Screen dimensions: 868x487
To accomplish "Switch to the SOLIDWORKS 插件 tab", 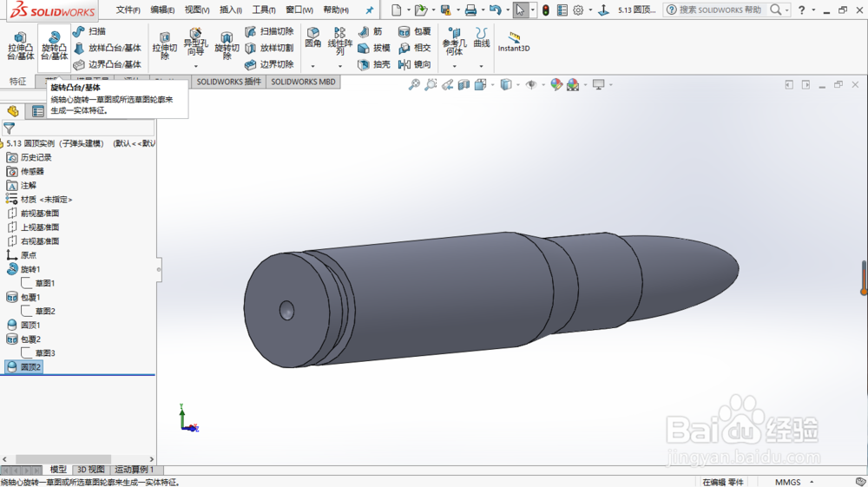I will pyautogui.click(x=228, y=82).
